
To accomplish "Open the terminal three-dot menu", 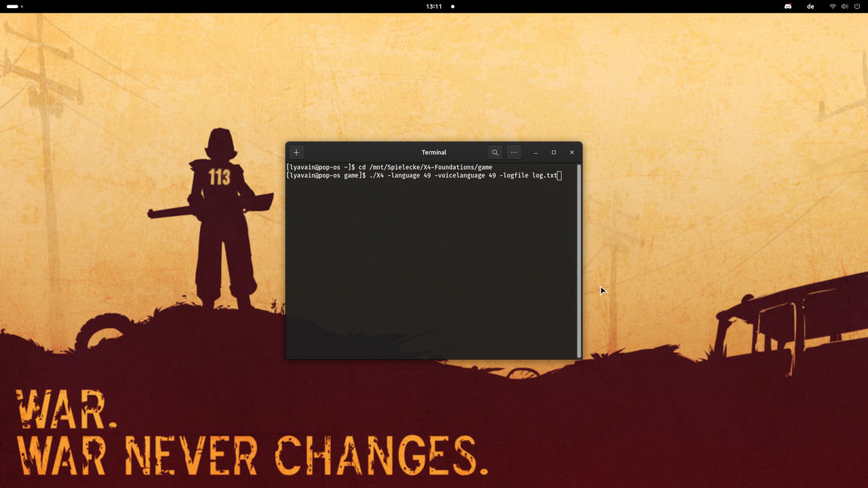I will tap(514, 152).
